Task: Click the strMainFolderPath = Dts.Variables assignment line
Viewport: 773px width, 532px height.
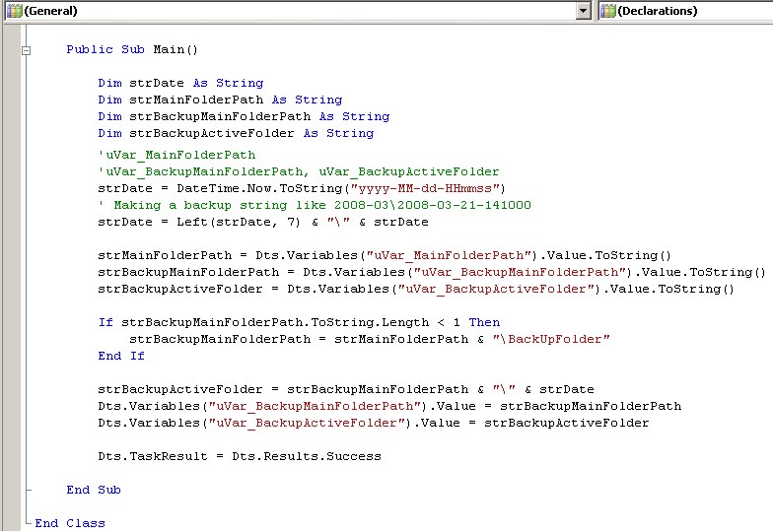Action: [385, 255]
